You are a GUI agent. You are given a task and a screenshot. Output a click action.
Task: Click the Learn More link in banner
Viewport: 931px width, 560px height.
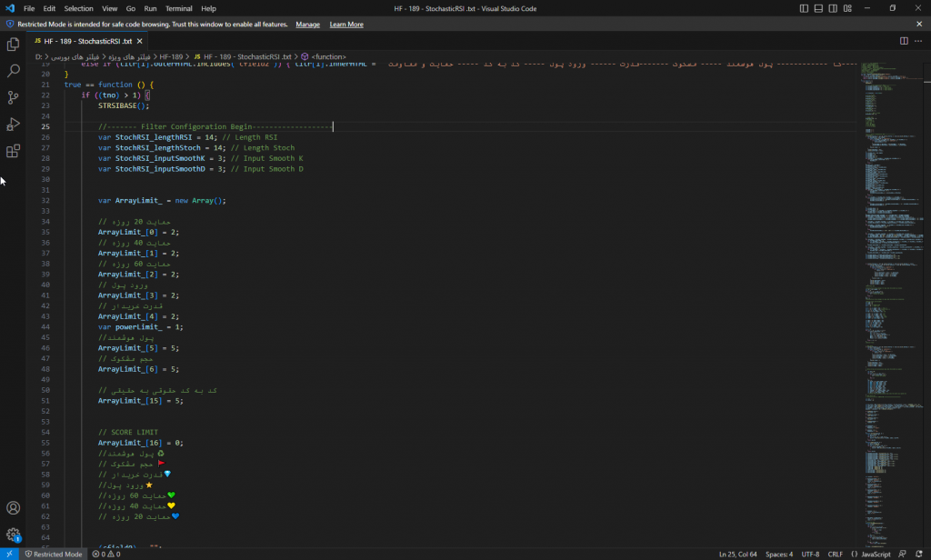346,25
